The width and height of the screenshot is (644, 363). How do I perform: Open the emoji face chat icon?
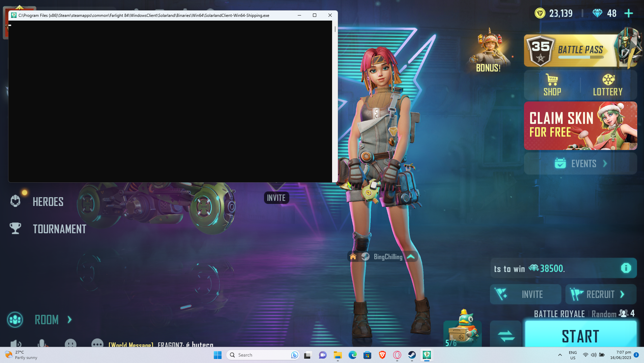pos(70,343)
